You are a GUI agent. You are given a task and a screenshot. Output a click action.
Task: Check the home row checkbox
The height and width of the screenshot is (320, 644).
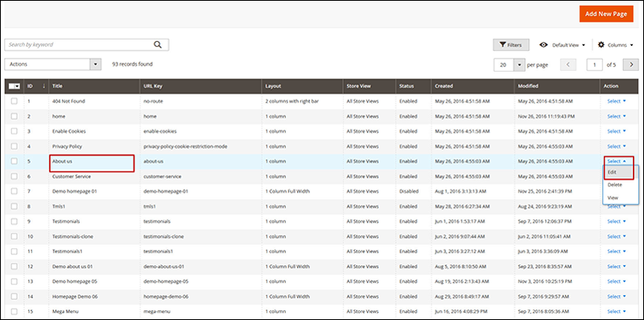(14, 116)
